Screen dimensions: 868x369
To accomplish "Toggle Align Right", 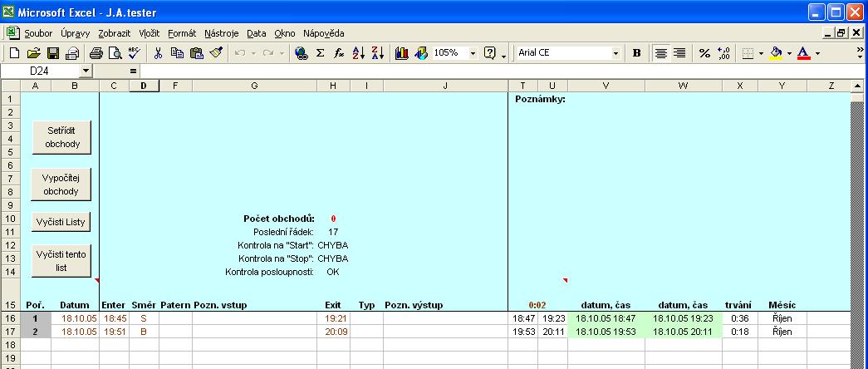I will (x=679, y=53).
